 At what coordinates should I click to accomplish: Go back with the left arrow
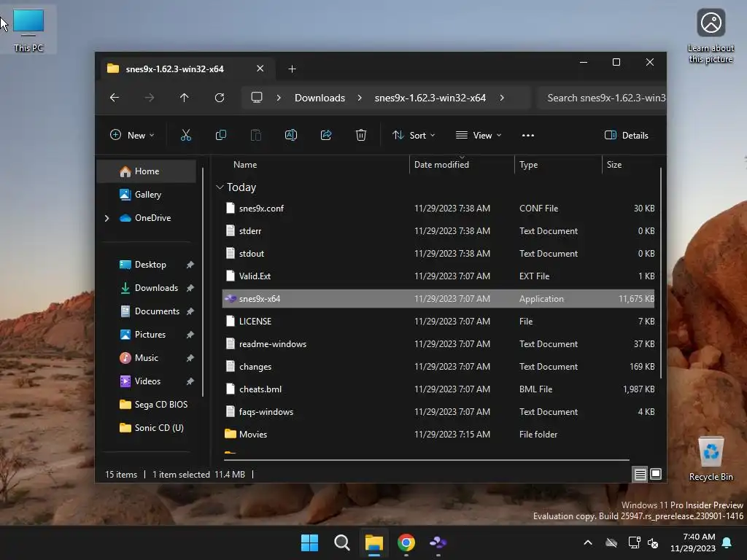[115, 98]
